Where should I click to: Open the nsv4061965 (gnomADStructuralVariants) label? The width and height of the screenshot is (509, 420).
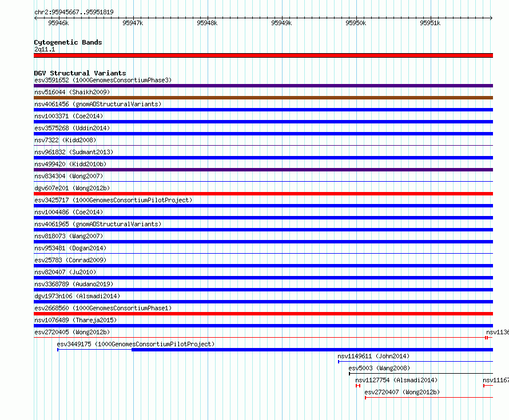[98, 224]
